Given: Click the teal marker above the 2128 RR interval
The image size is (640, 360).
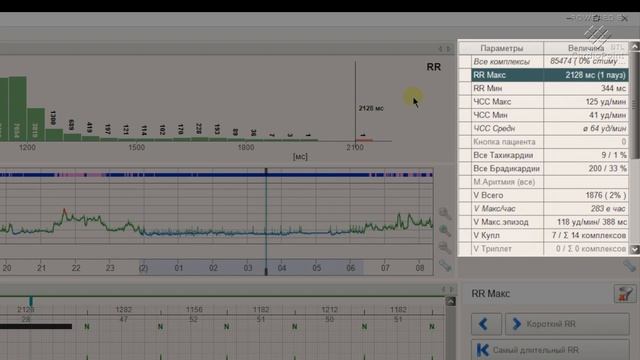Looking at the screenshot, I should coord(31,301).
